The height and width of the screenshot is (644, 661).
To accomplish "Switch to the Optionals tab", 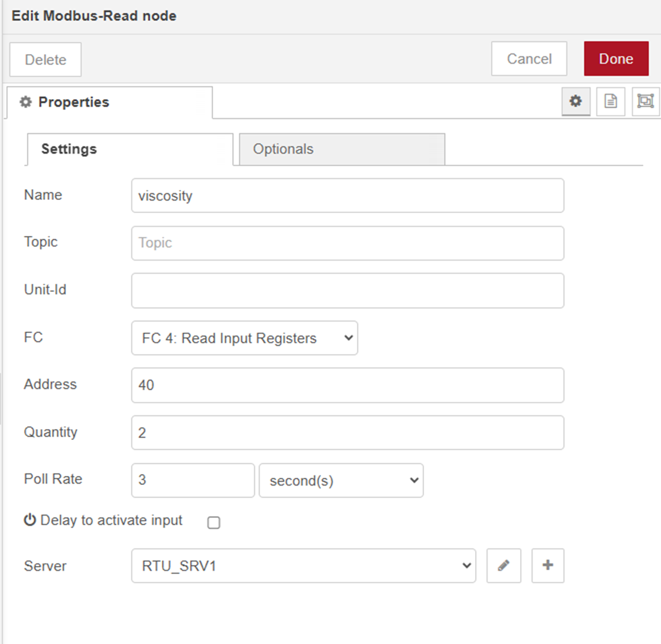I will 283,149.
